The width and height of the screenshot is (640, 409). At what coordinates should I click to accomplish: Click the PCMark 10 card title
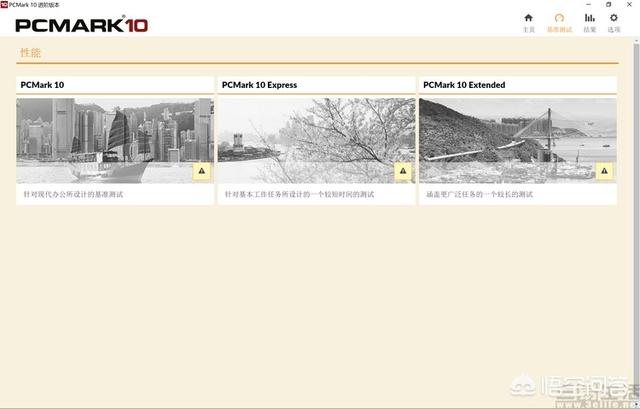pos(42,85)
